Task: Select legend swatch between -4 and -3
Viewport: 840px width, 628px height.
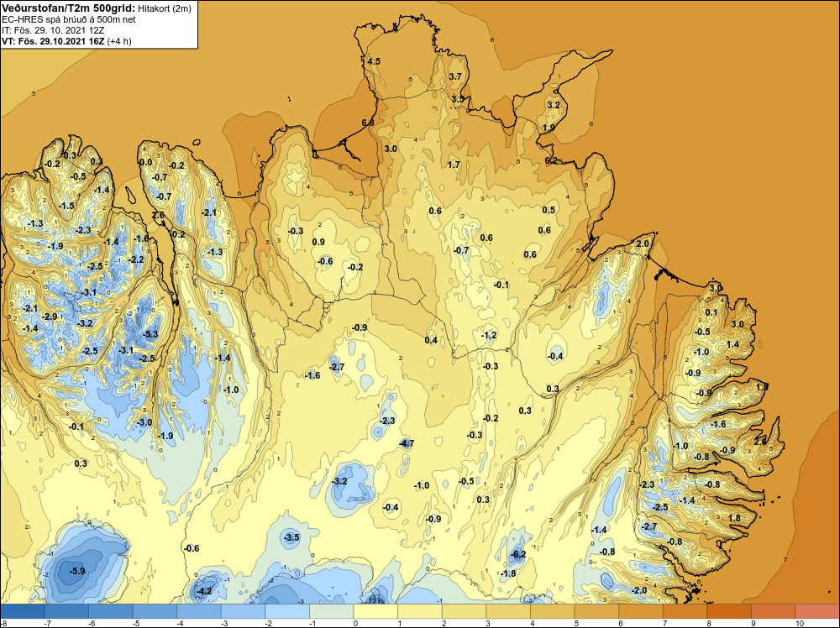Action: [199, 611]
